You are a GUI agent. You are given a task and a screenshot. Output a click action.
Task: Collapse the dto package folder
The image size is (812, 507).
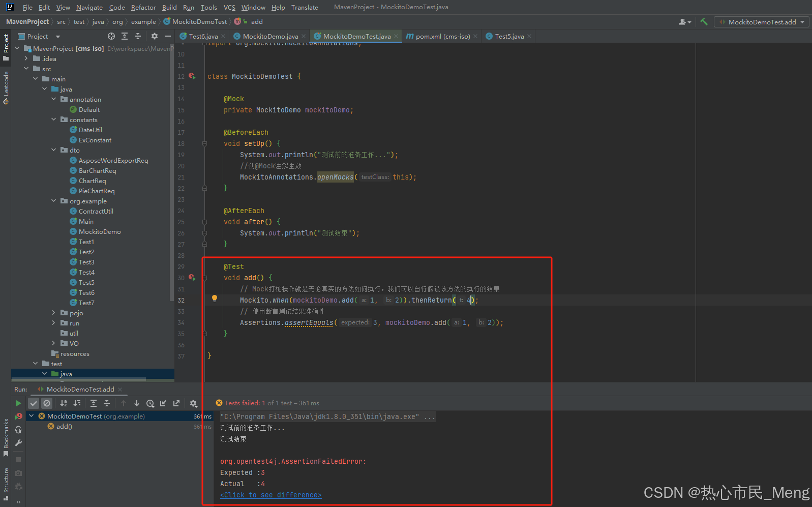pyautogui.click(x=53, y=150)
